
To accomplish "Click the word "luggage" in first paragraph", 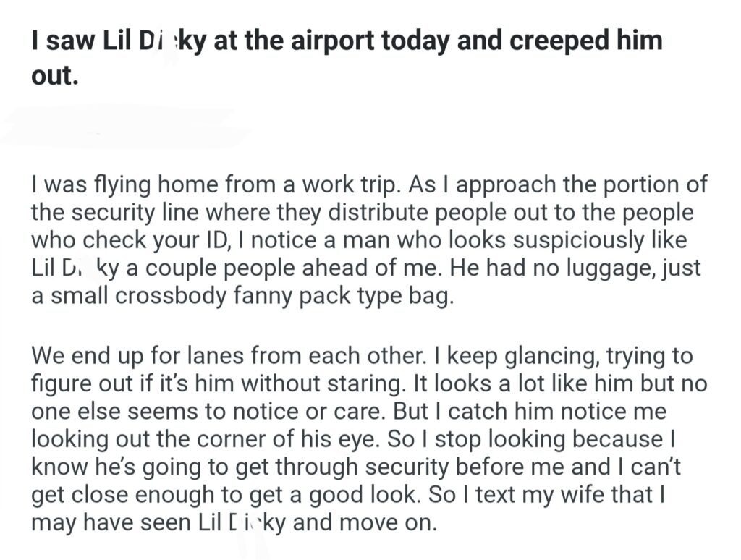I will [581, 269].
